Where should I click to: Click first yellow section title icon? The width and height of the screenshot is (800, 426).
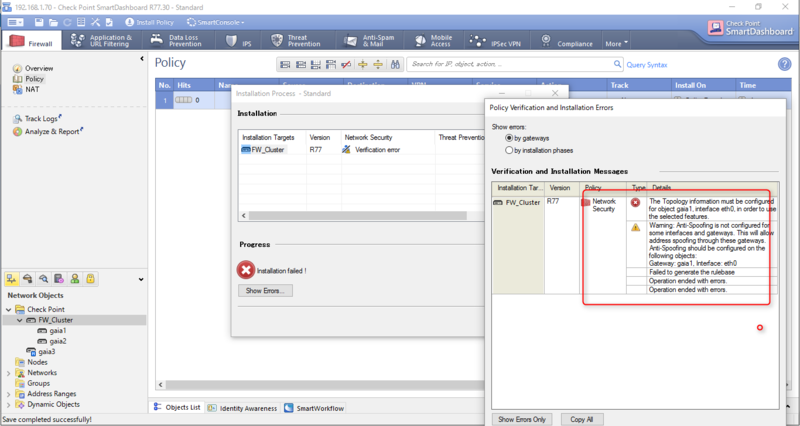[x=363, y=64]
